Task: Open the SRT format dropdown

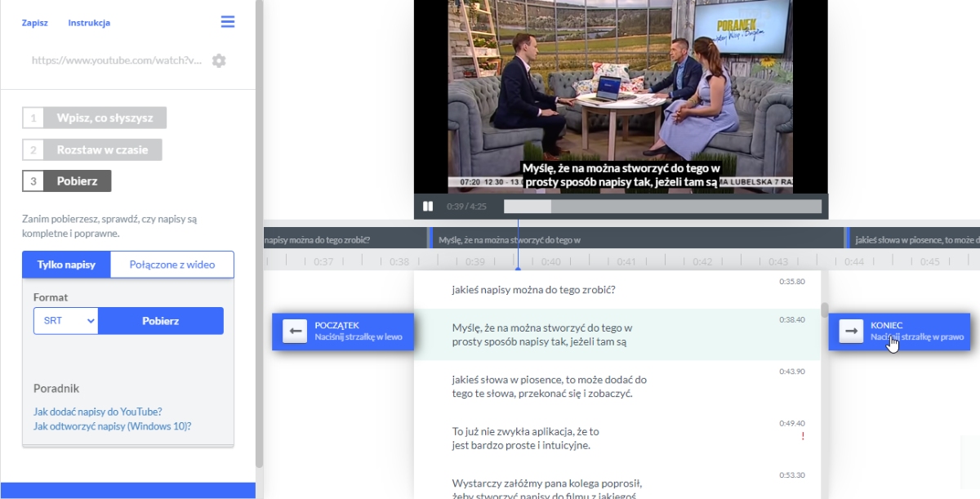Action: tap(65, 321)
